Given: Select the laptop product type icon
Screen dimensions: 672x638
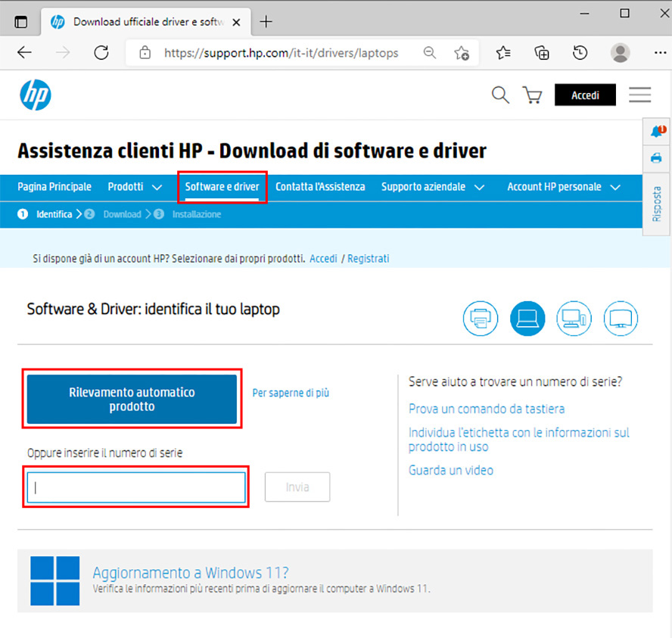Looking at the screenshot, I should (527, 319).
